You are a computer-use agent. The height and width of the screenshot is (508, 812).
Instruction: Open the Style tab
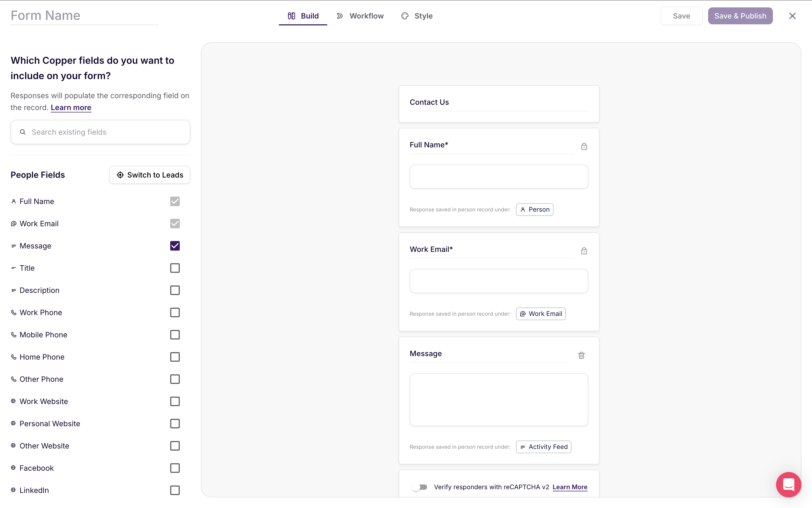[x=417, y=16]
